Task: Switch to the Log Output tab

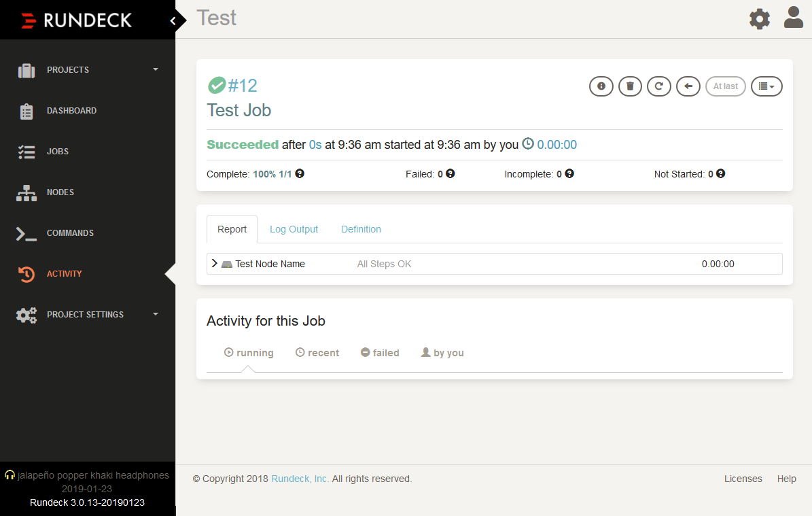Action: [294, 229]
